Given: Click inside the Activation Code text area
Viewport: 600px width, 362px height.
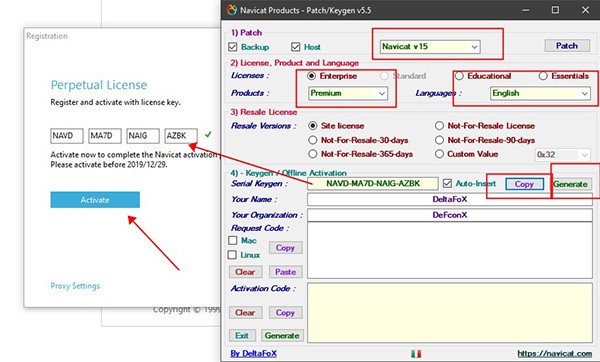Looking at the screenshot, I should [x=450, y=313].
